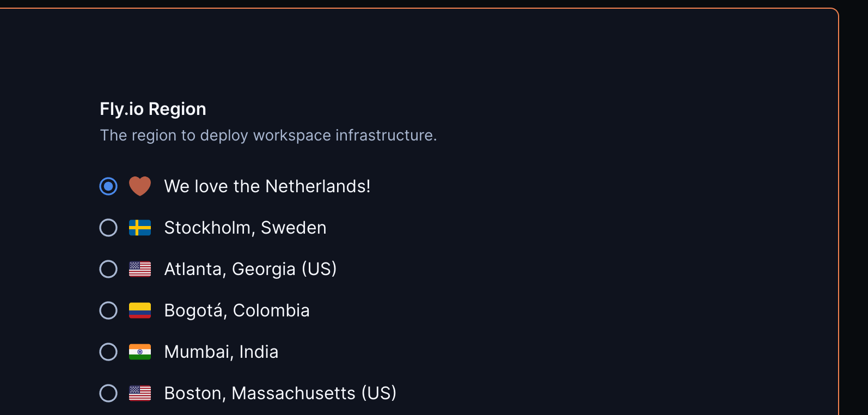Click the "Atlanta, Georgia (US)" label
Screen dimensions: 868x415
pos(250,269)
